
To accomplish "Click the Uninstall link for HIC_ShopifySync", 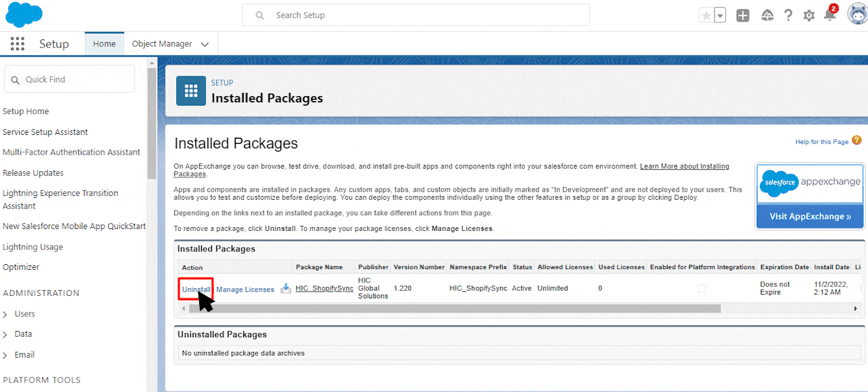I will point(195,290).
